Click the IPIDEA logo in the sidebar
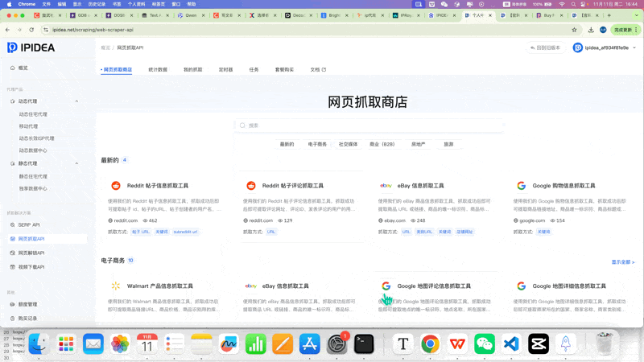Image resolution: width=644 pixels, height=362 pixels. point(31,47)
